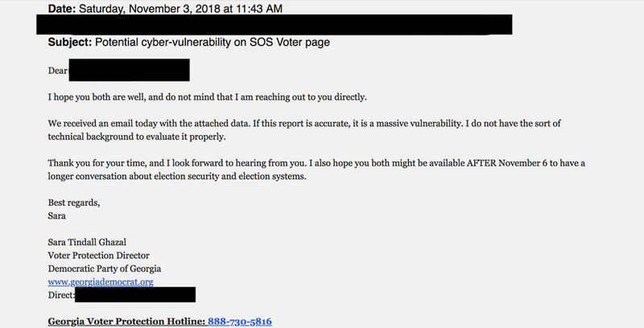Image resolution: width=644 pixels, height=328 pixels.
Task: Click the sentence starting 'I hope you both'
Action: coord(208,97)
